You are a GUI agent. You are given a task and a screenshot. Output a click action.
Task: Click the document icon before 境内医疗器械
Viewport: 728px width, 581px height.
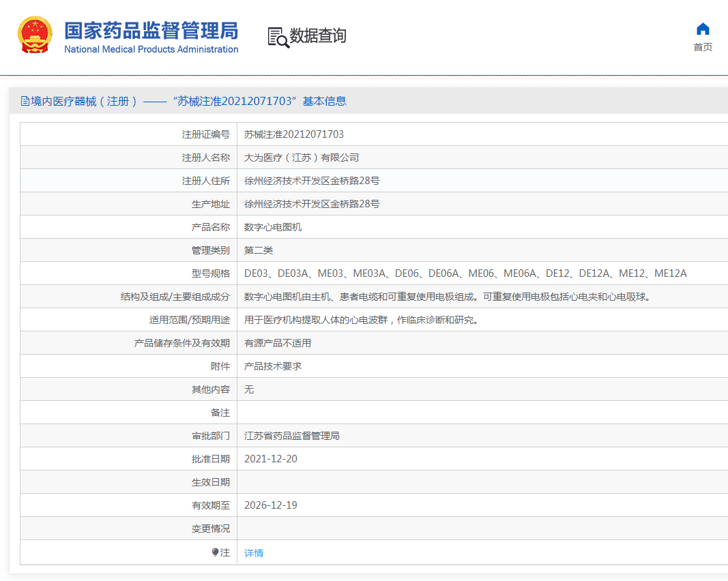[x=25, y=101]
